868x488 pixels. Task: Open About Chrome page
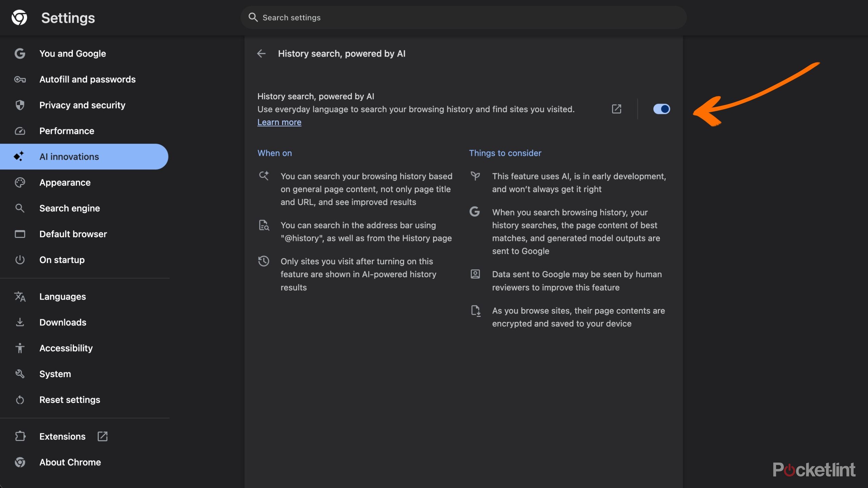click(x=70, y=462)
